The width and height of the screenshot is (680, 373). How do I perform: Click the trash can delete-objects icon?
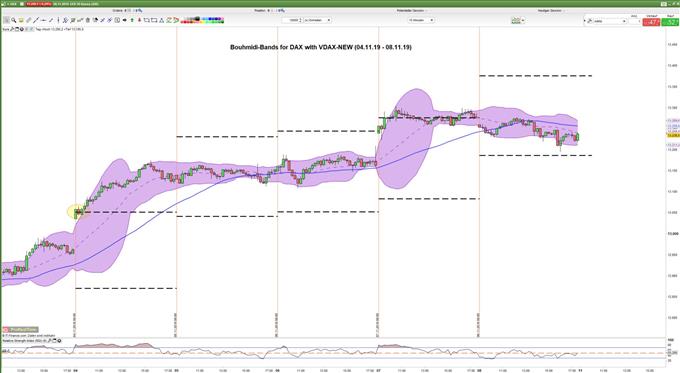(x=88, y=20)
